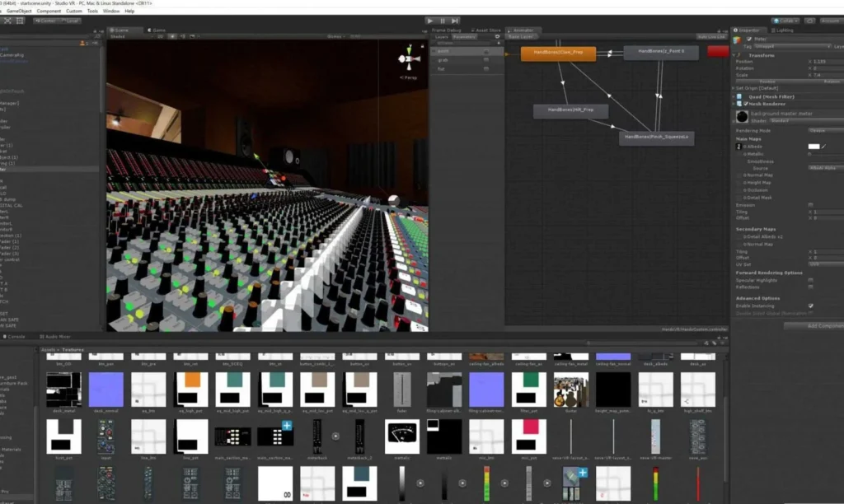Image resolution: width=844 pixels, height=504 pixels.
Task: Click the Add Component button
Action: pos(816,326)
